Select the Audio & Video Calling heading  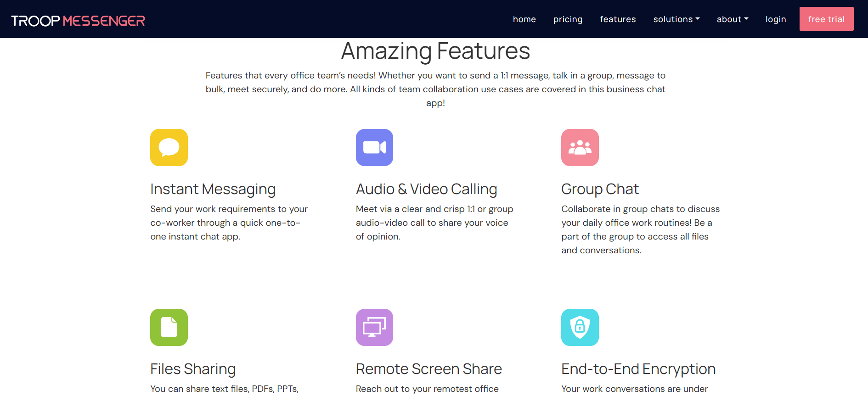(x=426, y=189)
